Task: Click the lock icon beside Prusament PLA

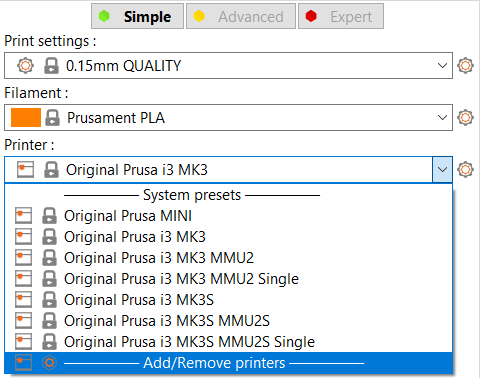Action: (52, 118)
